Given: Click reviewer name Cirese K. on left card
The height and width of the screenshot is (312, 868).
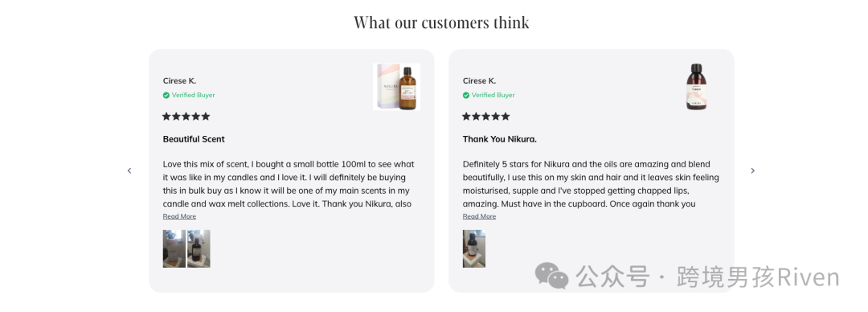Looking at the screenshot, I should pyautogui.click(x=179, y=81).
